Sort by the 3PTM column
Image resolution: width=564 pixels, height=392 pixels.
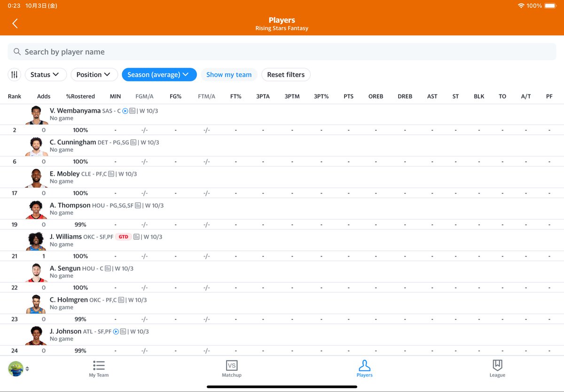click(x=292, y=96)
